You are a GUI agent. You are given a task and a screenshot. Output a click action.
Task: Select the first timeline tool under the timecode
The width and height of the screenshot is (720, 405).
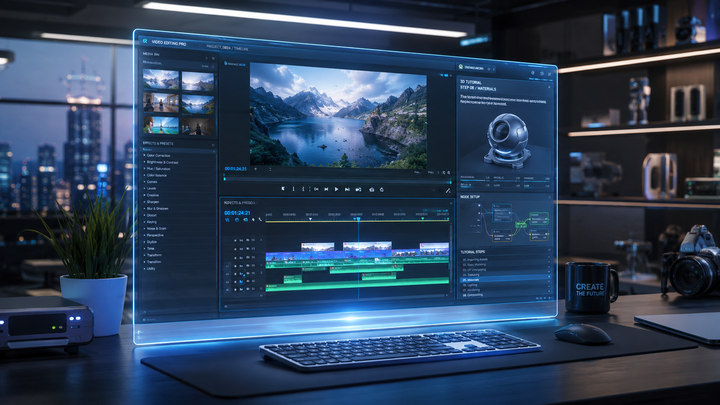(x=227, y=220)
